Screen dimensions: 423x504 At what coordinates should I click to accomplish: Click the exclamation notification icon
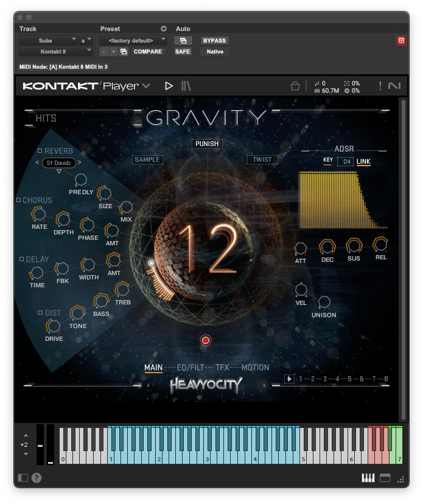pos(380,86)
